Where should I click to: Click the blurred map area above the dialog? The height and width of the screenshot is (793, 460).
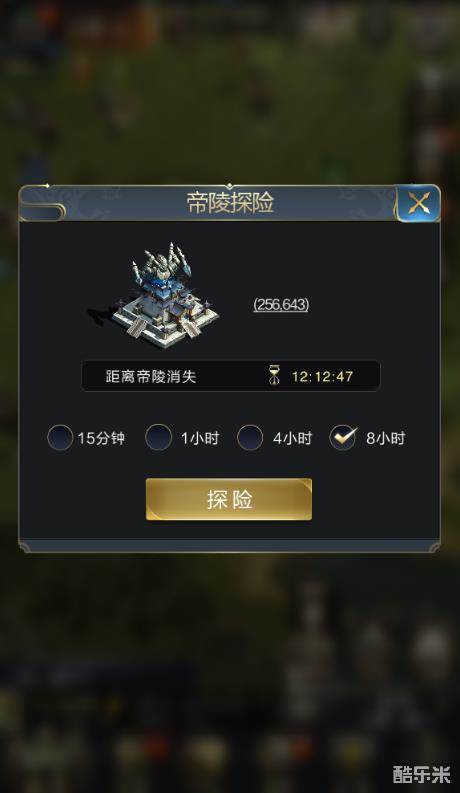pos(230,91)
